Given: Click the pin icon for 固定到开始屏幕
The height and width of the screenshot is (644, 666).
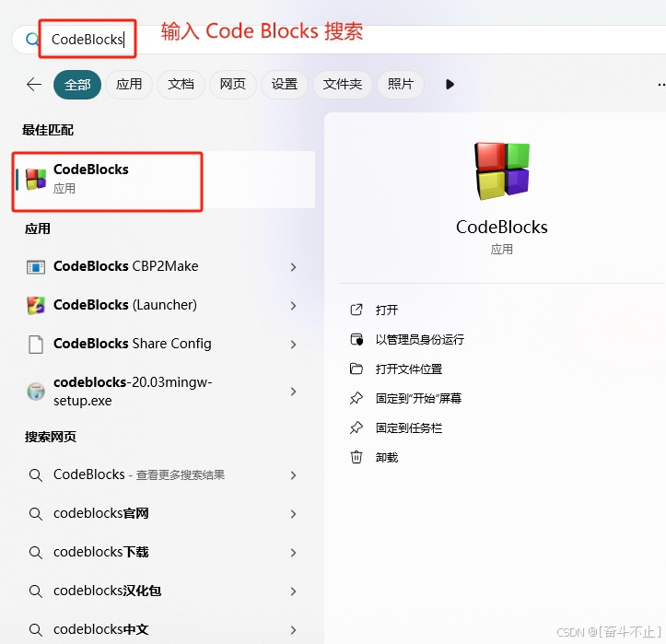Looking at the screenshot, I should 356,398.
